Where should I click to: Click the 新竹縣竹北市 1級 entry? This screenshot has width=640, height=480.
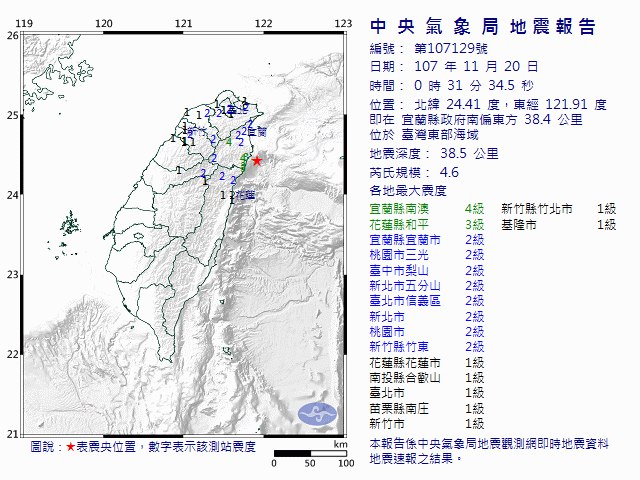(558, 208)
